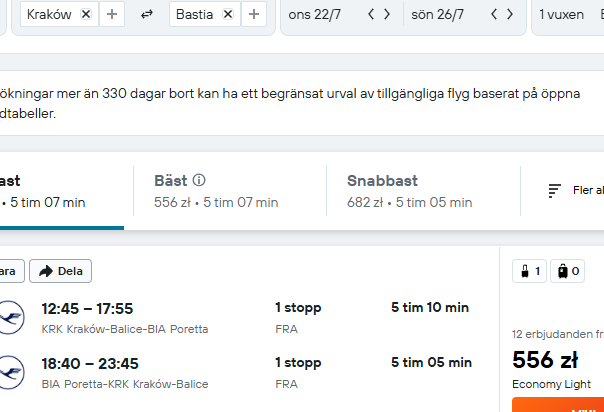604x412 pixels.
Task: Swap origin and destination airports
Action: [x=147, y=14]
